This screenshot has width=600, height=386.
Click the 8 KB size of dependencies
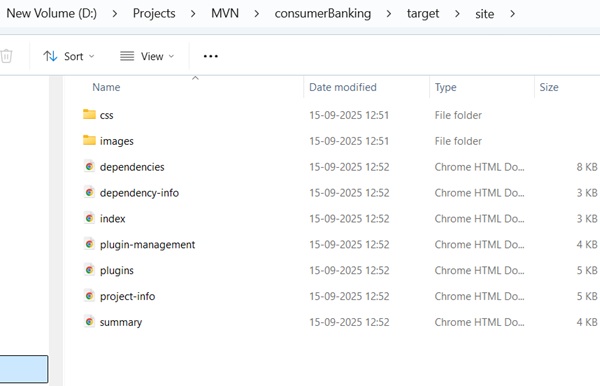point(587,167)
